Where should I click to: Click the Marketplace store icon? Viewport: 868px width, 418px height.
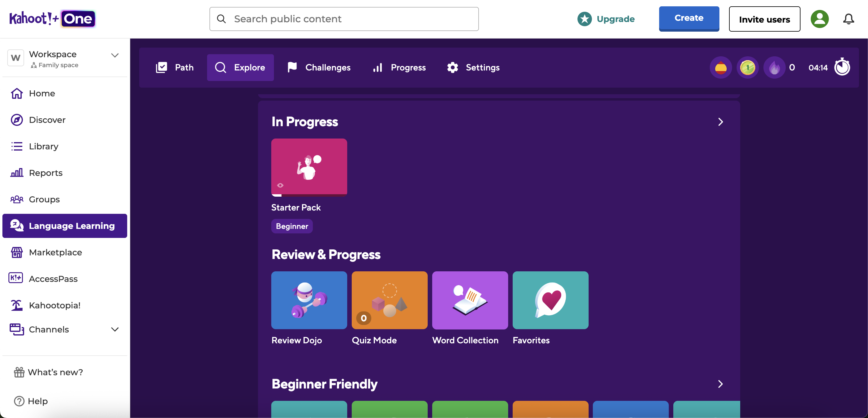[17, 252]
